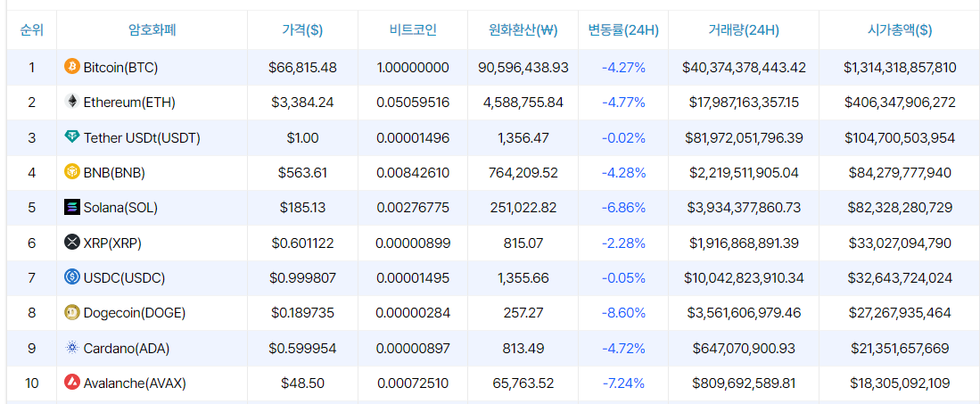Click the Tether USDt green icon
980x404 pixels.
[72, 137]
